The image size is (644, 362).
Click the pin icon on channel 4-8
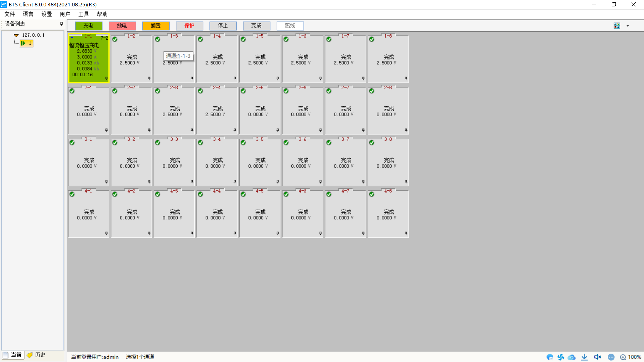pyautogui.click(x=406, y=233)
